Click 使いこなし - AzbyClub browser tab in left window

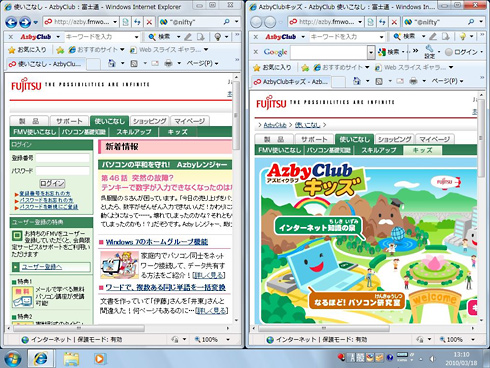[x=46, y=64]
